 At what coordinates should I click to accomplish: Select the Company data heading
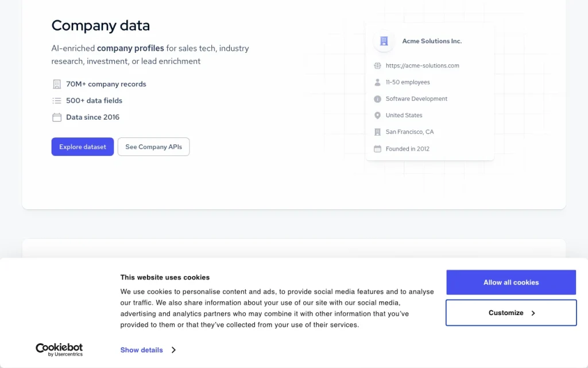click(x=100, y=25)
